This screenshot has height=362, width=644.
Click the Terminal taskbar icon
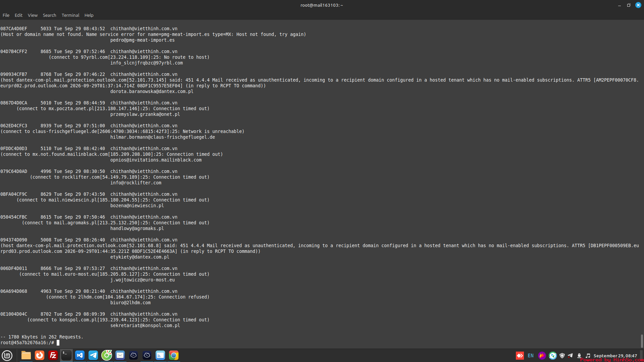66,355
